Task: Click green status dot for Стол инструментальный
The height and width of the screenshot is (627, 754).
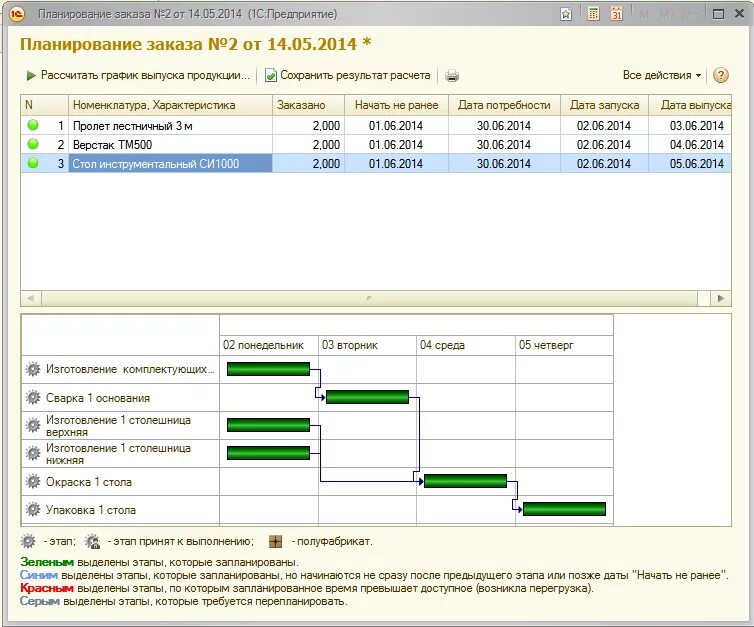Action: [x=33, y=163]
